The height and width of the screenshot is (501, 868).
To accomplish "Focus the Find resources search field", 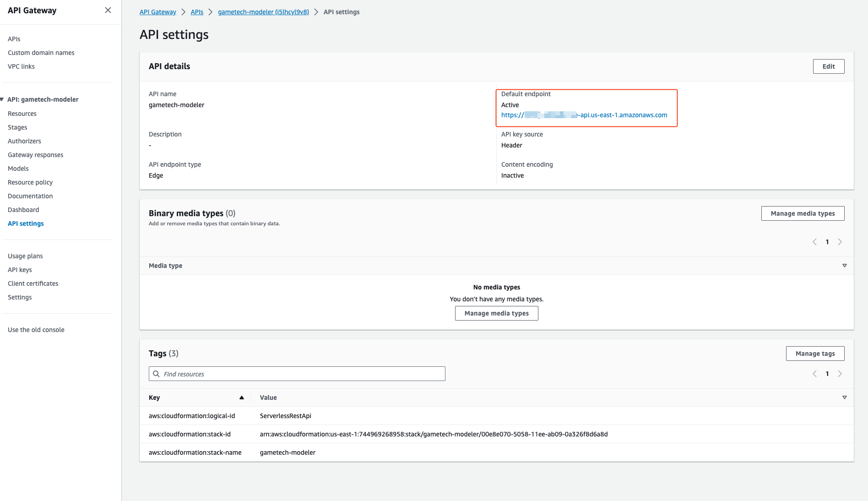I will point(297,374).
